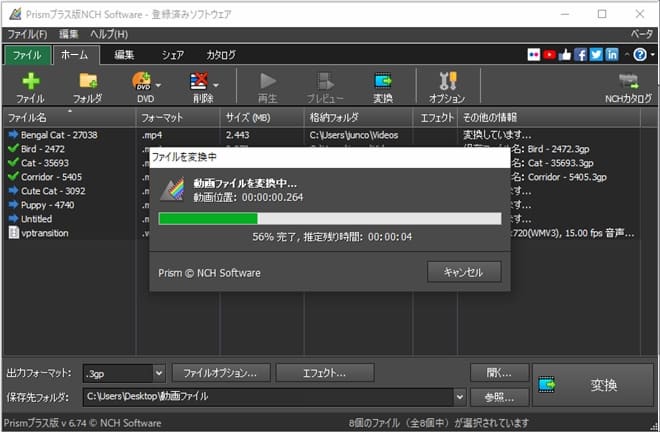Select the ホーム ribbon tab
Image resolution: width=660 pixels, height=432 pixels.
(76, 55)
